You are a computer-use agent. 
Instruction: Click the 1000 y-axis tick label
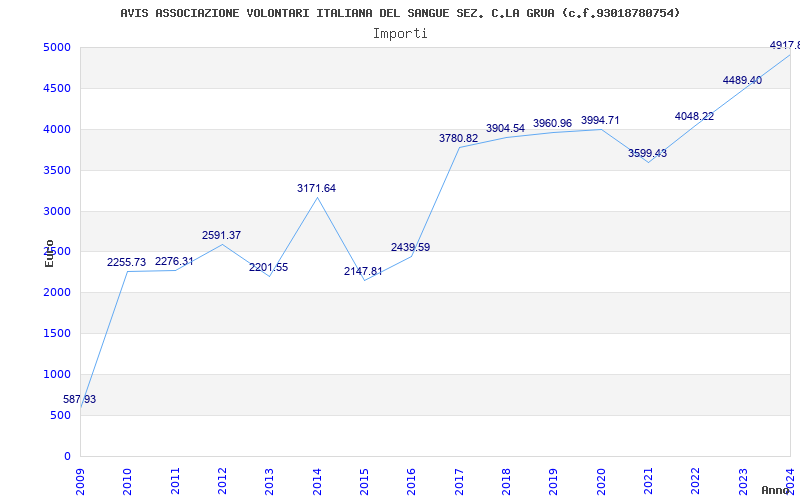point(57,374)
